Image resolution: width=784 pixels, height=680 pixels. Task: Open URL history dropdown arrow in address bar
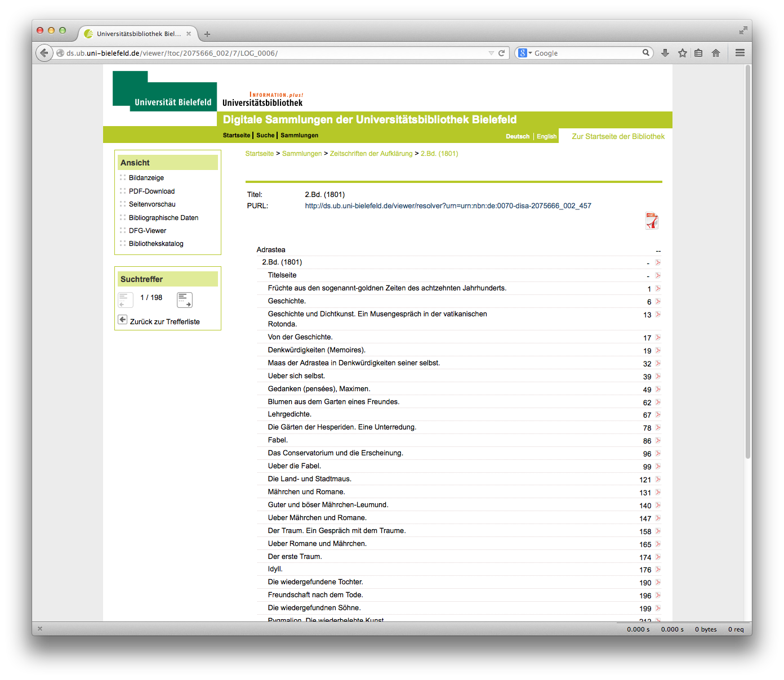point(491,53)
